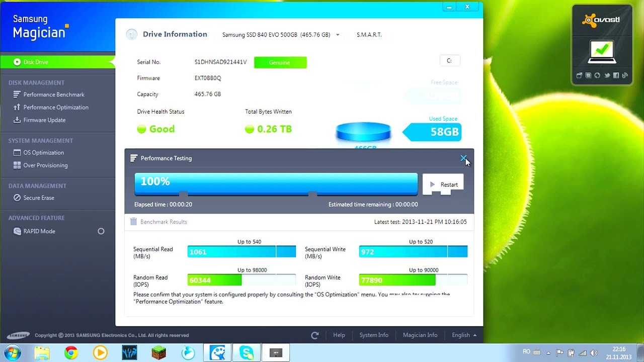Open File Explorer from taskbar
The height and width of the screenshot is (362, 644).
pos(42,353)
